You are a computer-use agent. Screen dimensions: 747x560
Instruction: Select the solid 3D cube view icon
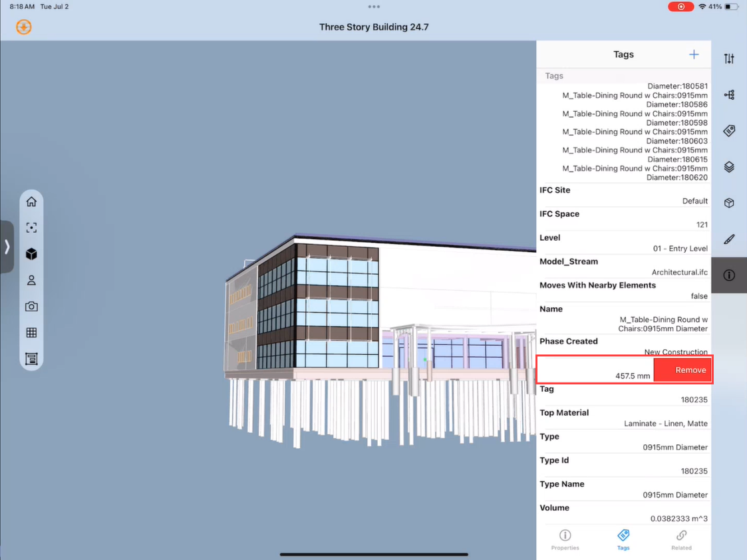[x=31, y=254]
